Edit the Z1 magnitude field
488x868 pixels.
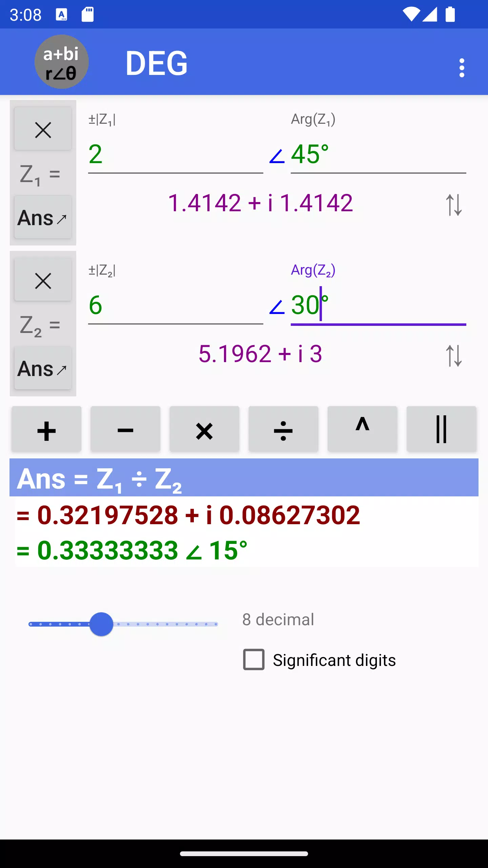click(x=176, y=155)
